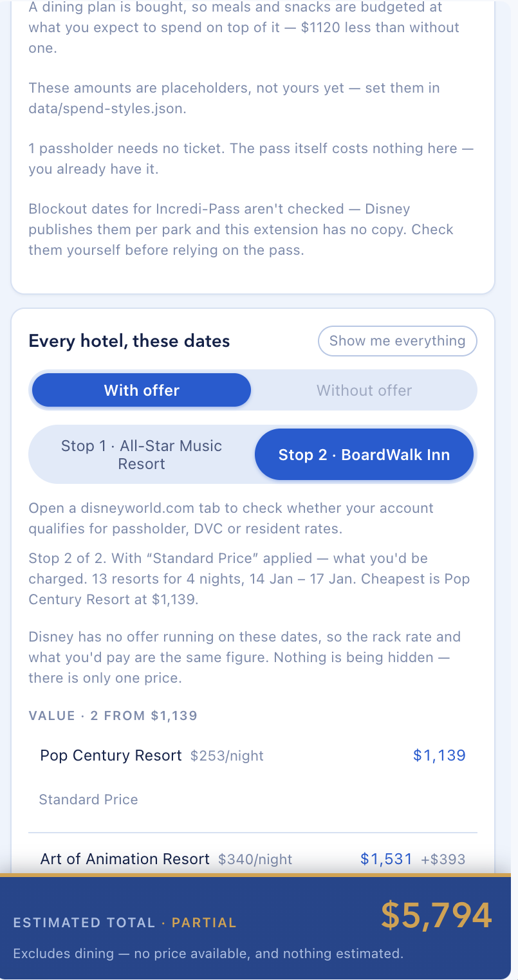Click the $1,531 Art of Animation price
The height and width of the screenshot is (980, 518).
(x=386, y=858)
